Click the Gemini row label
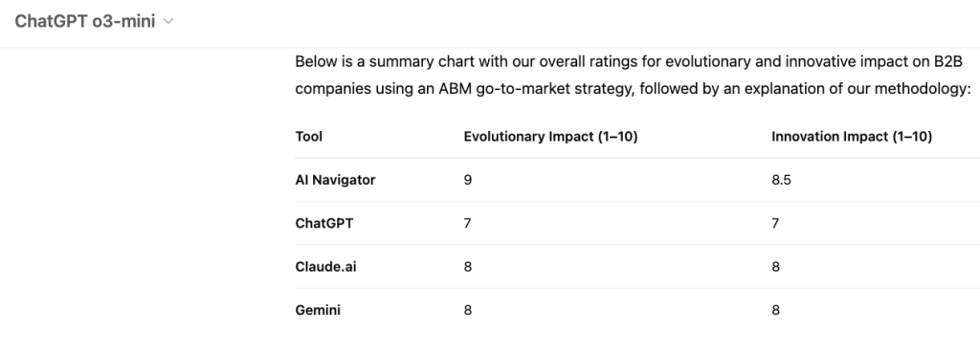Viewport: 980px width, 352px height. (x=318, y=310)
